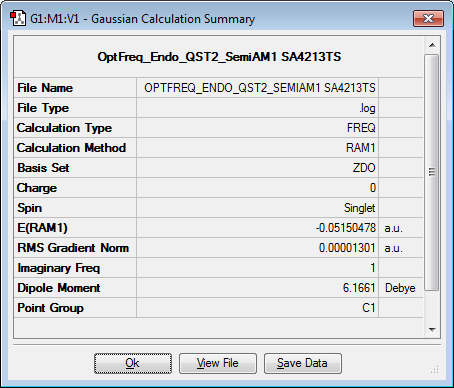Click the vertical scrollbar thumb

click(x=432, y=173)
